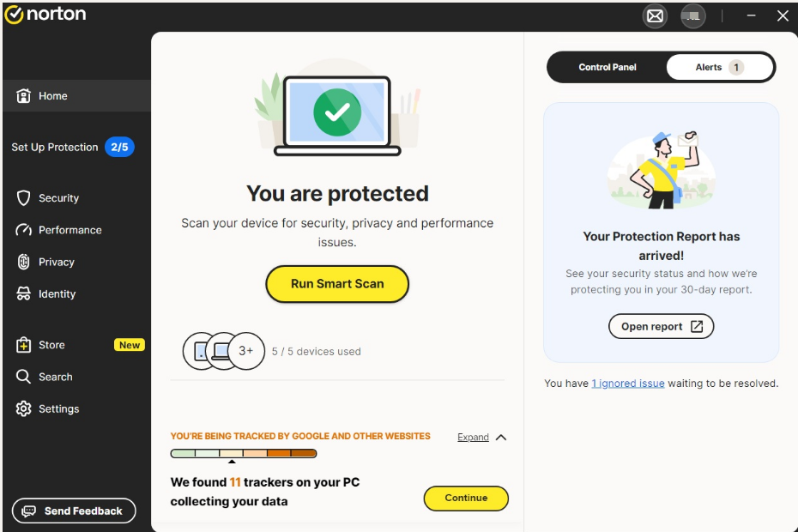798x532 pixels.
Task: Click the account icon beside the envelope
Action: coord(692,16)
